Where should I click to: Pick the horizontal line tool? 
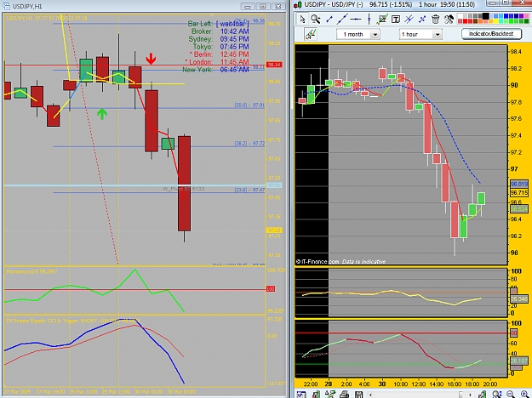coord(356,20)
